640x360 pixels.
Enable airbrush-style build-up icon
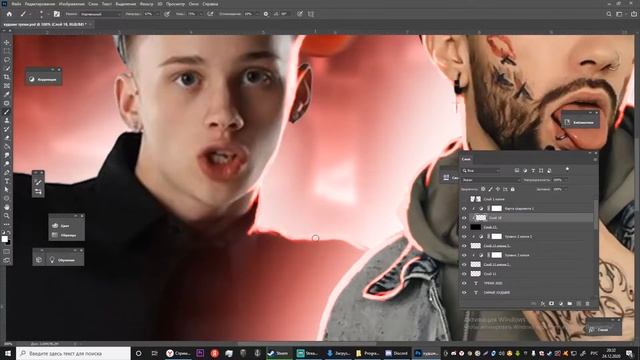point(210,14)
